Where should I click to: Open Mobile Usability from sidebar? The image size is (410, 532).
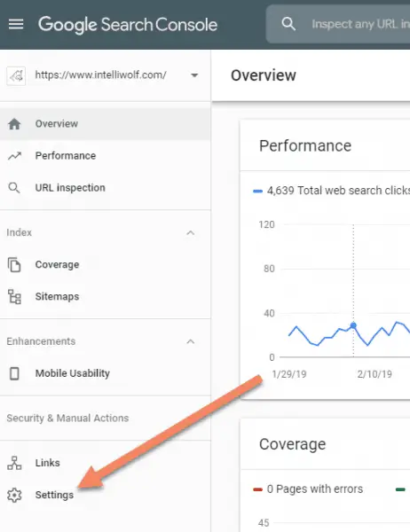(105, 373)
